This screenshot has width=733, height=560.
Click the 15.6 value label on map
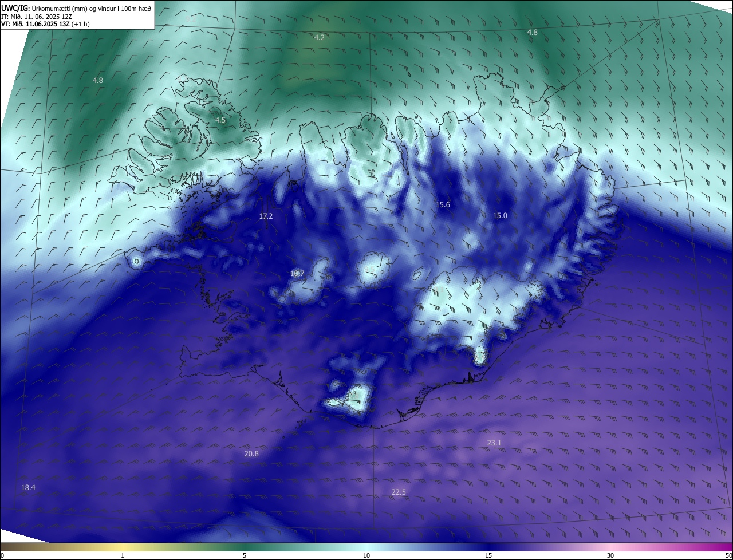click(443, 204)
